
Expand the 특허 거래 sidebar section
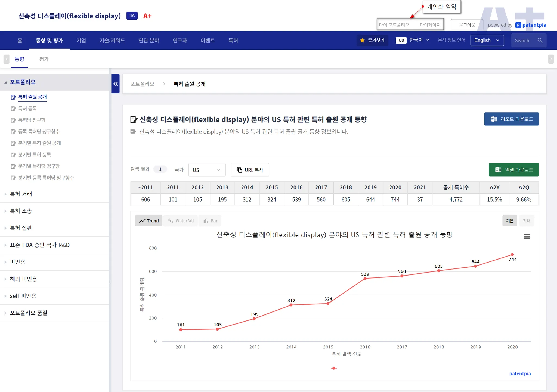[x=21, y=194]
